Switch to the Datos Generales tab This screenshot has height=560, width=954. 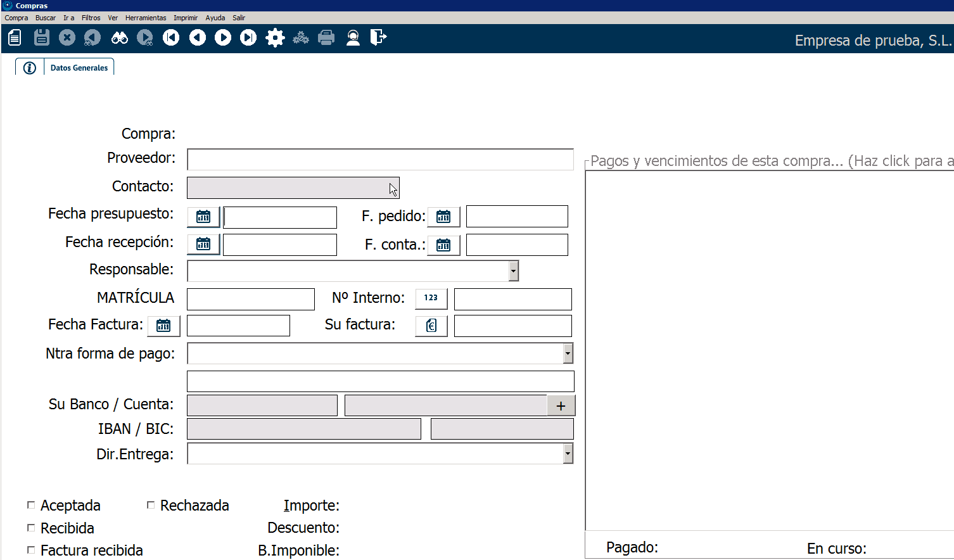(79, 68)
